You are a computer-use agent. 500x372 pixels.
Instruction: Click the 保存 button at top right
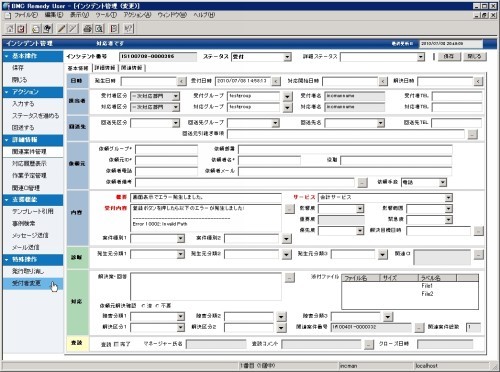(448, 56)
